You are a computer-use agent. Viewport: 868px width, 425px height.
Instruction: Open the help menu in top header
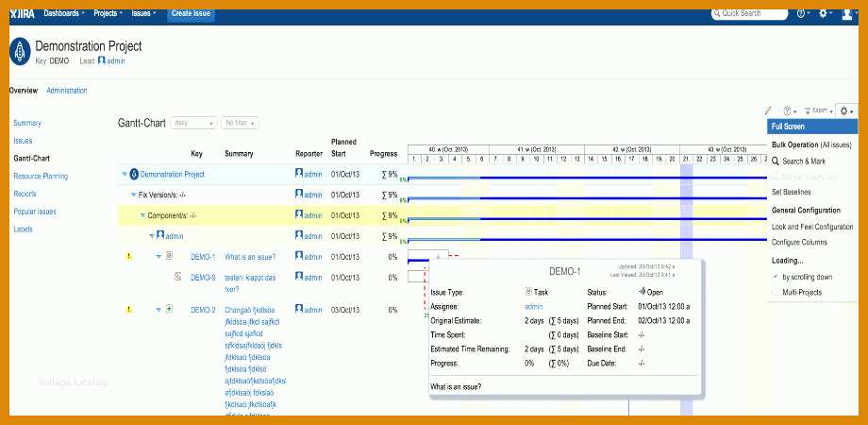click(x=803, y=14)
